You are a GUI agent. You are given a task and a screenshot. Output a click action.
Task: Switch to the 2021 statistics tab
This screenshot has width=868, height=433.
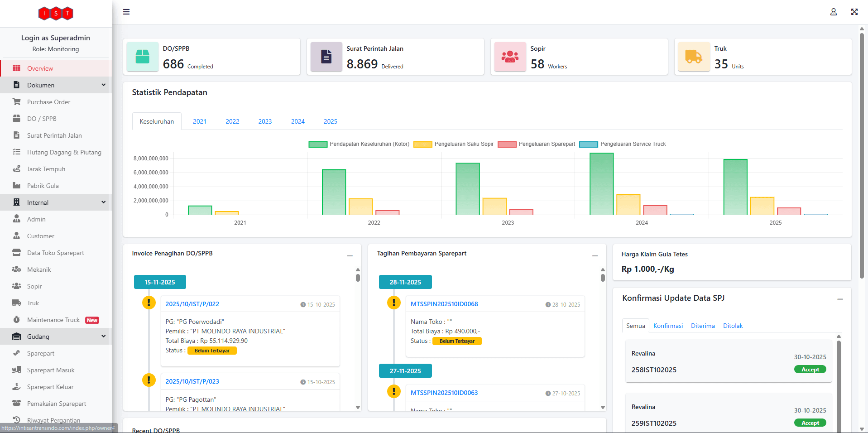pos(200,121)
